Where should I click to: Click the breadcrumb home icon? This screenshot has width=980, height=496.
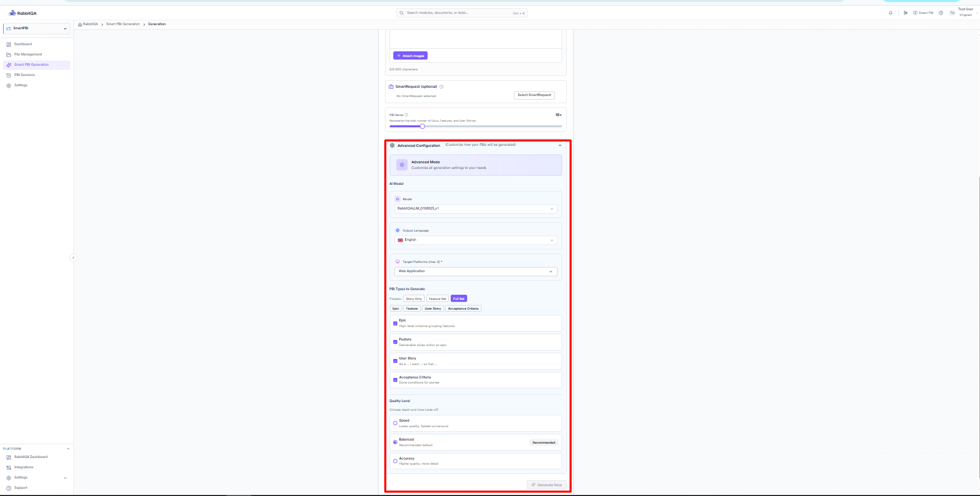click(80, 24)
